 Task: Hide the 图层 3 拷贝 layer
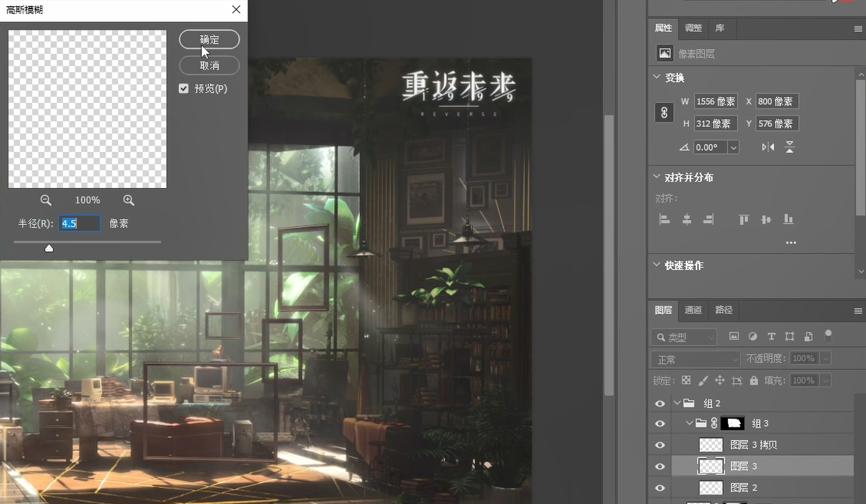(660, 445)
